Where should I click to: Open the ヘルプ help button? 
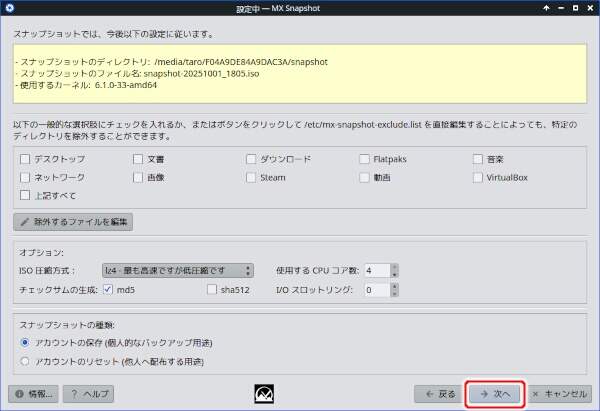(x=89, y=394)
